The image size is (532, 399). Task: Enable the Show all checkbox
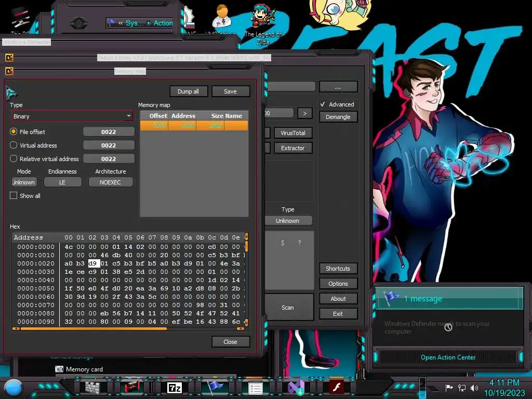[14, 195]
